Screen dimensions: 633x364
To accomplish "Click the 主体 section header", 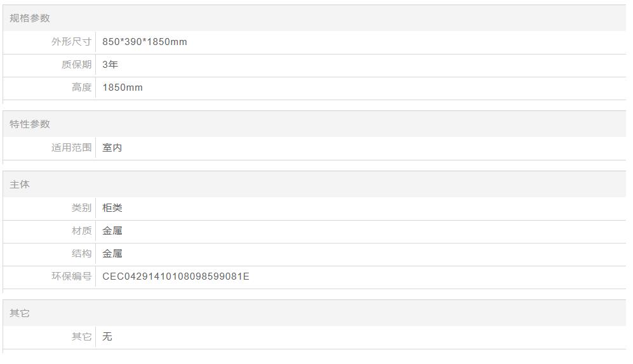I will tap(20, 185).
